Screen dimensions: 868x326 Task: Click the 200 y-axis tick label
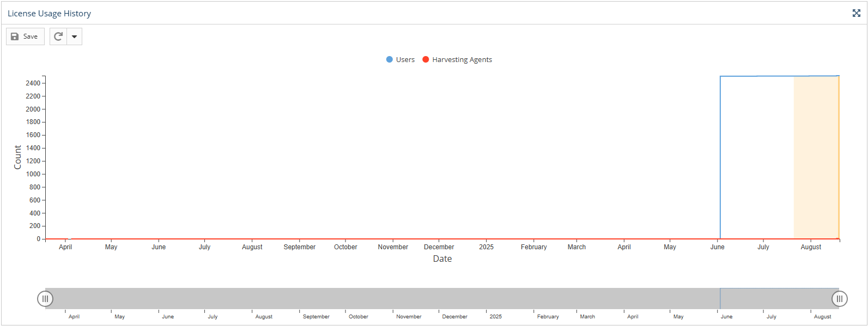[35, 226]
